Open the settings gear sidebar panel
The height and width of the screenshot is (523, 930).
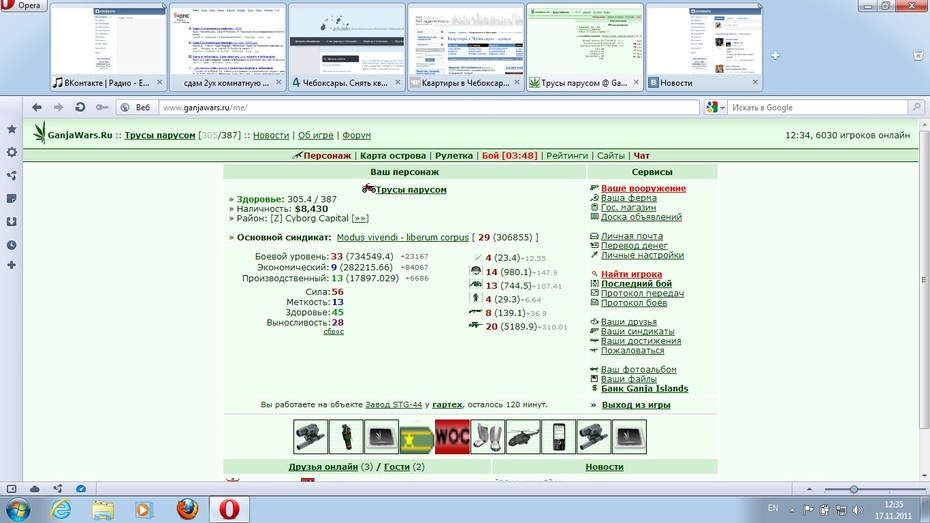[x=11, y=152]
